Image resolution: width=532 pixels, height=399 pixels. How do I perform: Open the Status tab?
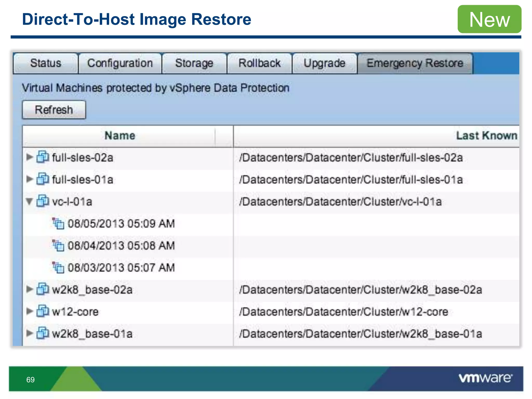tap(45, 63)
